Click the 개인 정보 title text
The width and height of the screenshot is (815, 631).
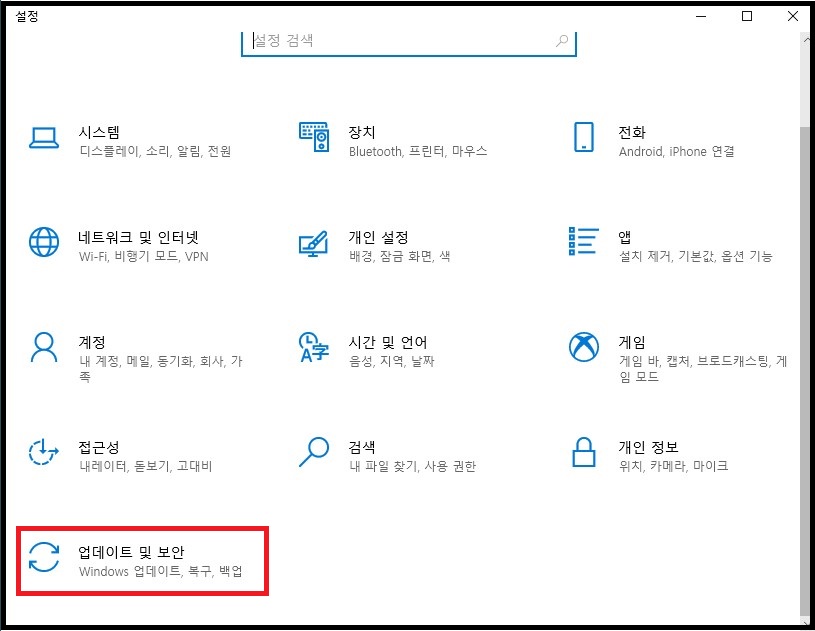pyautogui.click(x=648, y=447)
